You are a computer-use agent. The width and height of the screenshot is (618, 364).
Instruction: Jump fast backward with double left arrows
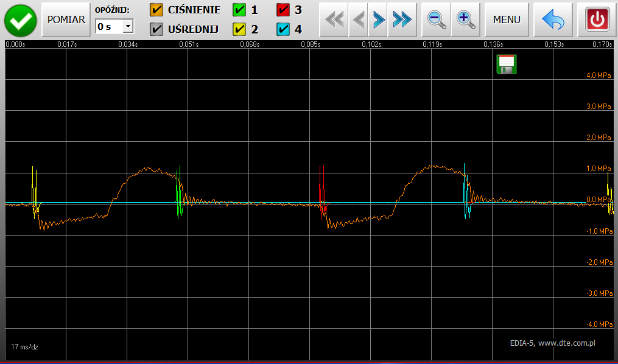point(334,19)
